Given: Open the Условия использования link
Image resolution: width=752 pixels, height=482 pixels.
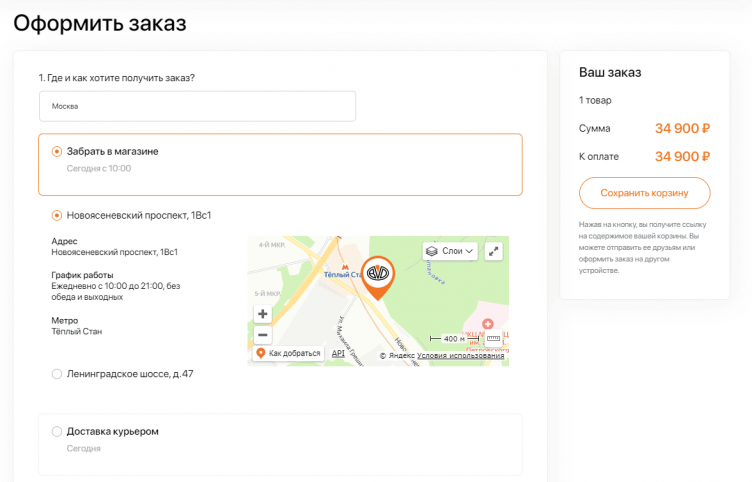Looking at the screenshot, I should (460, 355).
